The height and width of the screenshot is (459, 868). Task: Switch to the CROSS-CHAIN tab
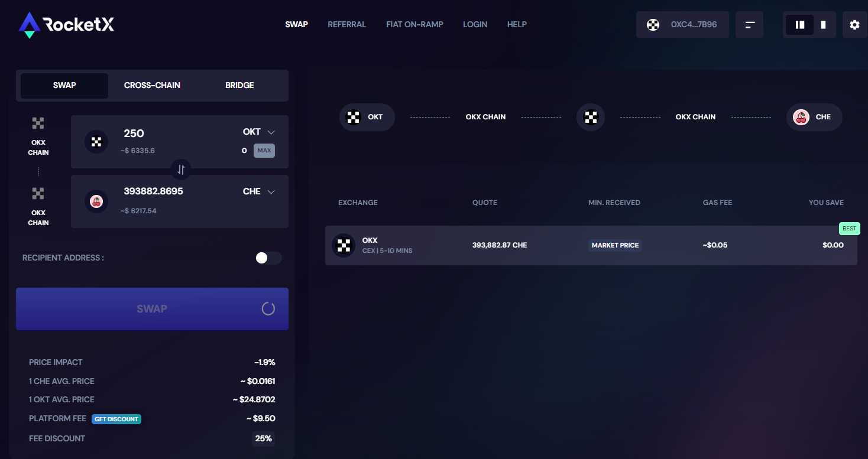tap(152, 85)
